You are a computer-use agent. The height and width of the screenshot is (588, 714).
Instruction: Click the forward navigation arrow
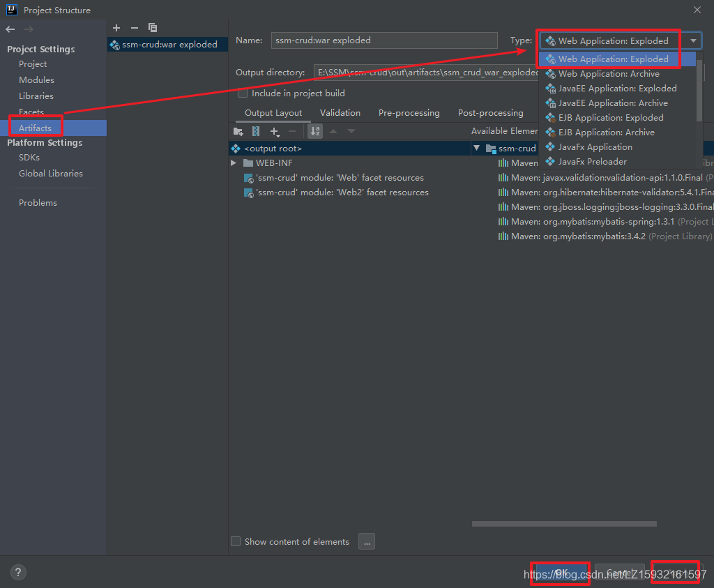(x=29, y=29)
